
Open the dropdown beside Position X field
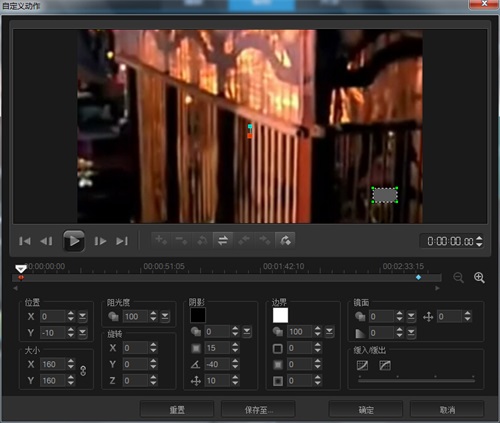pos(82,316)
